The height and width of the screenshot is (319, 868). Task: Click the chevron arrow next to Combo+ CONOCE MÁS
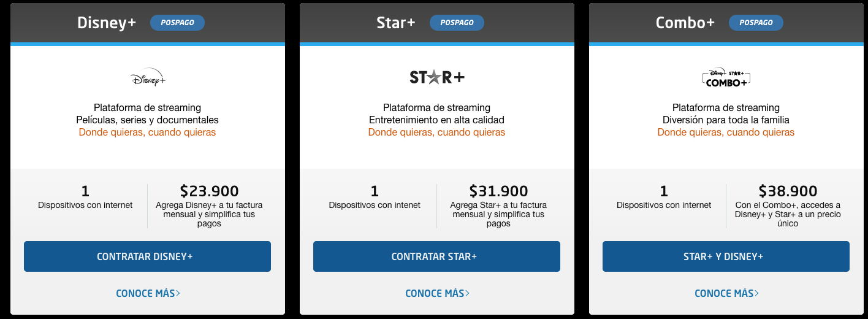click(x=756, y=293)
